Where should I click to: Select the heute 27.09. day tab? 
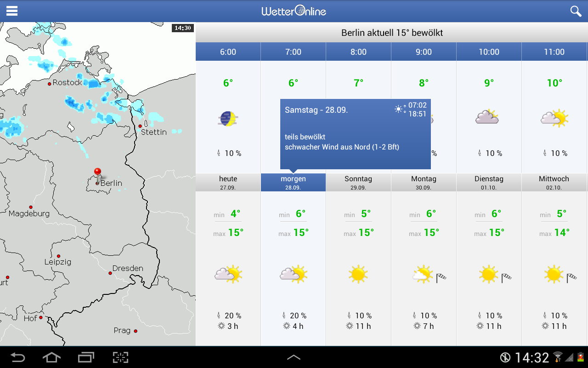[228, 183]
